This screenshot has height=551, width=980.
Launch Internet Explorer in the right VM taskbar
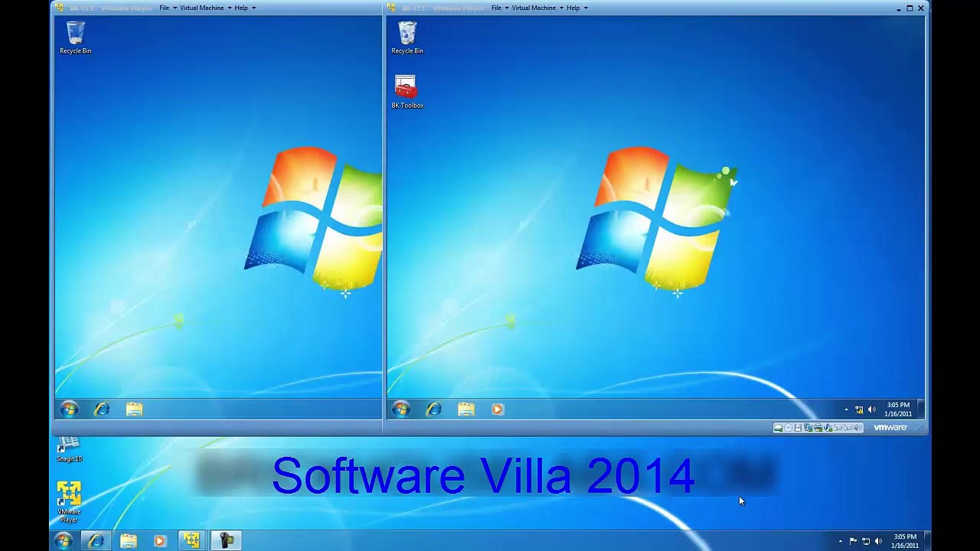433,409
